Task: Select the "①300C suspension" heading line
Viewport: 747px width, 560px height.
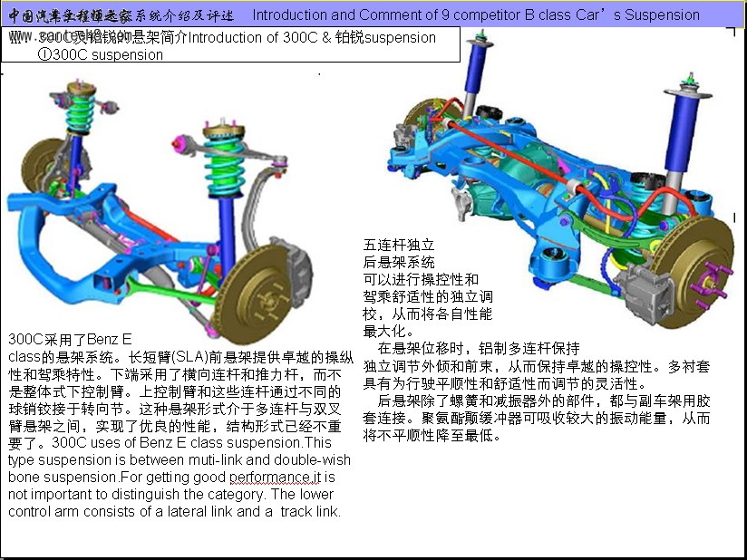Action: (100, 54)
